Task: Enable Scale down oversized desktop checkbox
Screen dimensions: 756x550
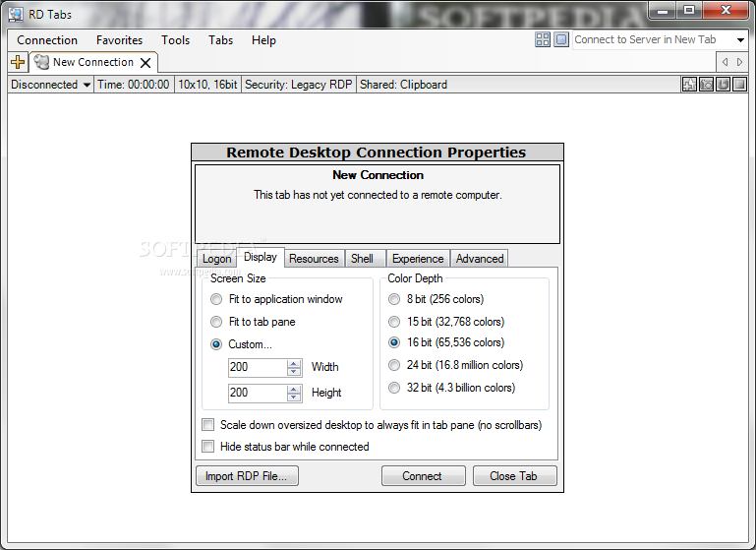Action: pos(207,425)
